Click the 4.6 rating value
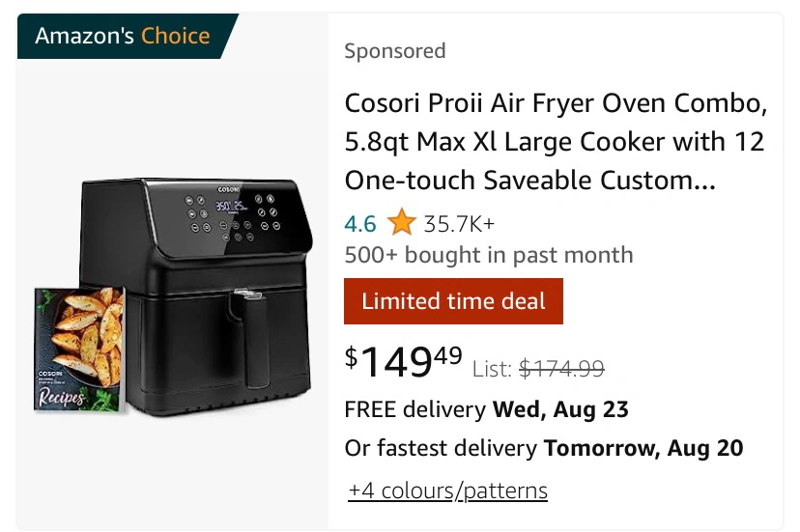800x532 pixels. (x=360, y=224)
